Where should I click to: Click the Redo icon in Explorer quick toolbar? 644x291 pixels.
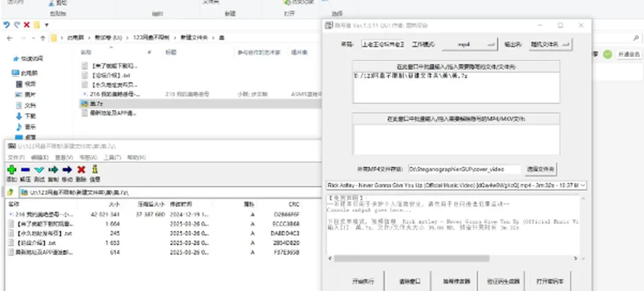pyautogui.click(x=17, y=25)
